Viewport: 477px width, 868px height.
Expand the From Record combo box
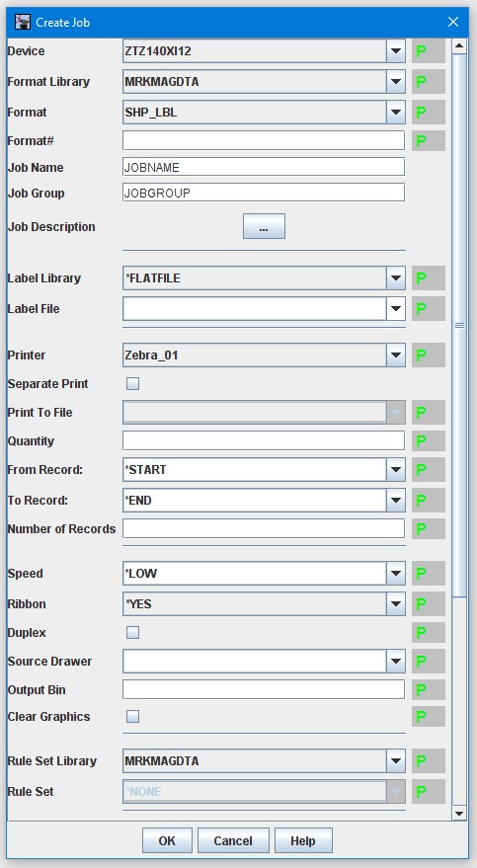click(x=395, y=470)
